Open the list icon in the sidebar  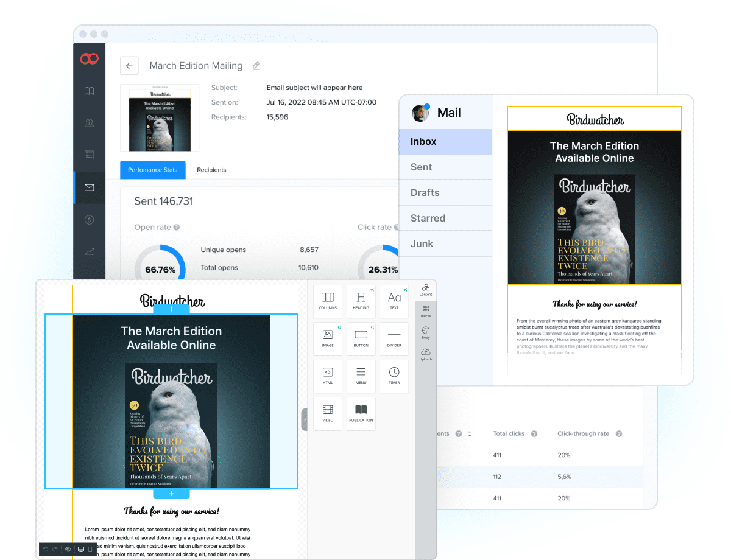pyautogui.click(x=89, y=155)
